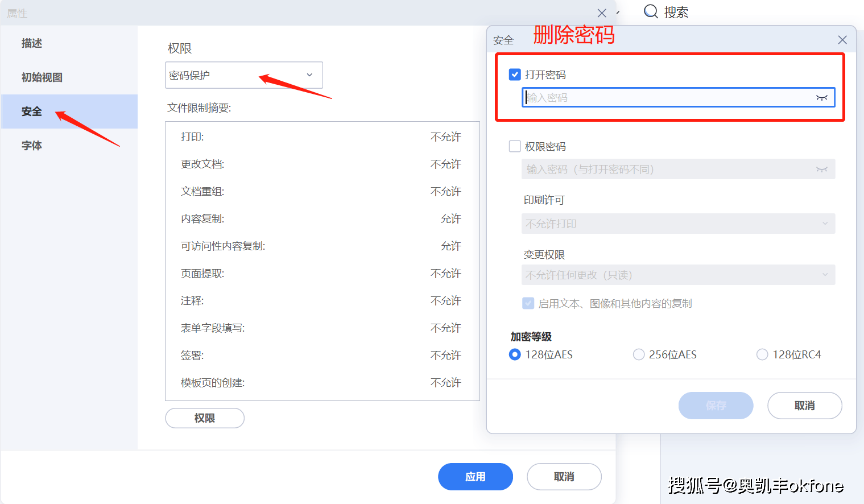This screenshot has width=864, height=504.
Task: Click 取消 in the properties window
Action: click(x=564, y=477)
